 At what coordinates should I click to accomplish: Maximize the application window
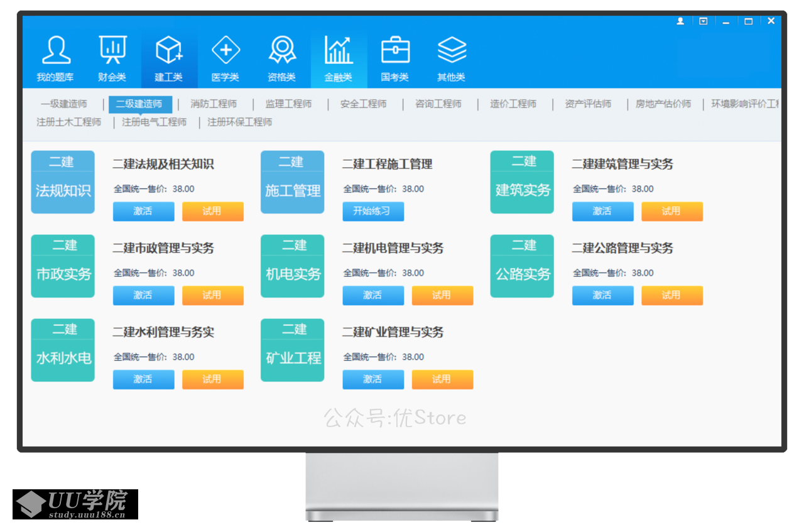tap(749, 21)
